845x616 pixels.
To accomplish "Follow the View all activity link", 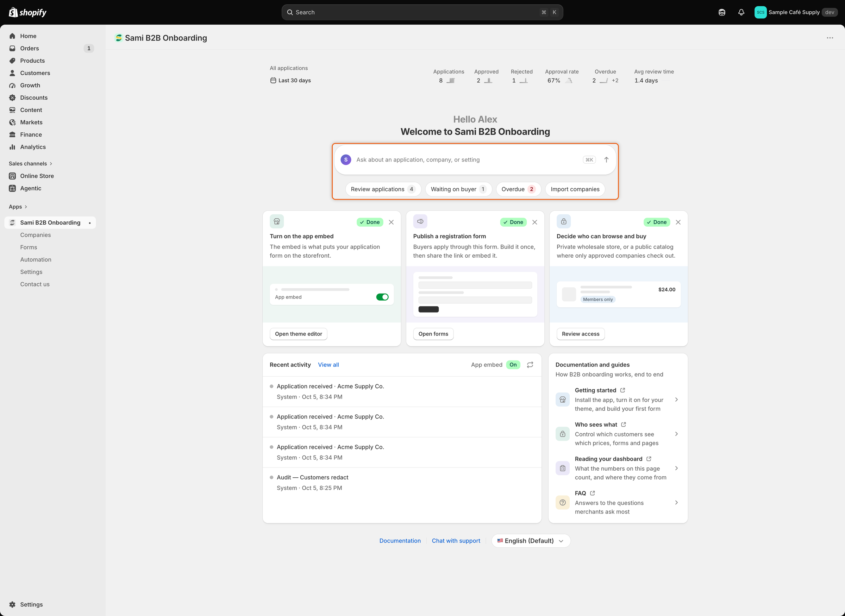I will tap(328, 365).
